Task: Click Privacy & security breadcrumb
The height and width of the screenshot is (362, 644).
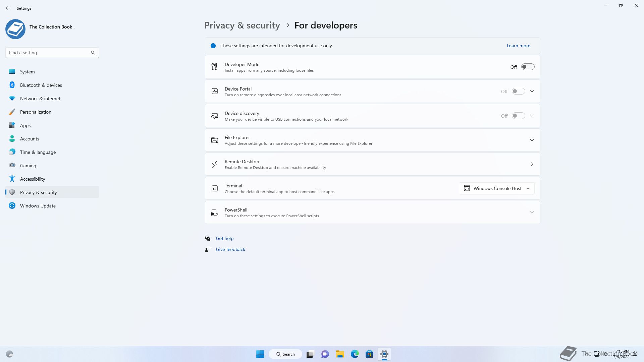Action: (242, 25)
